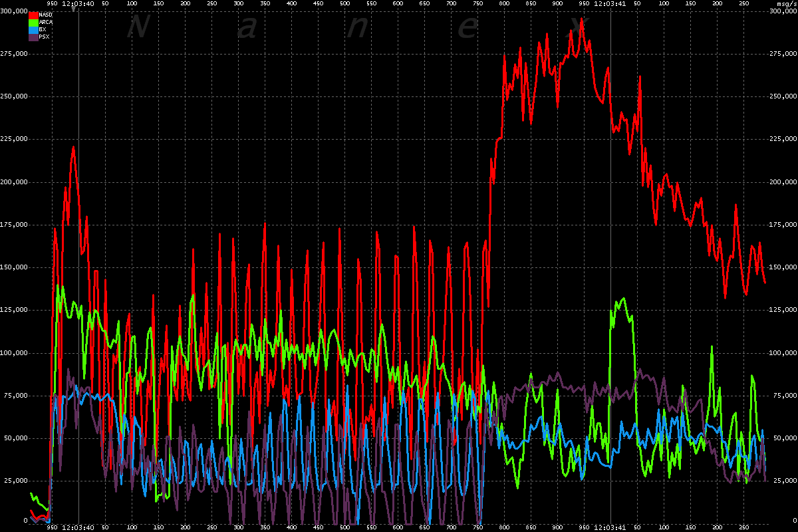Screen dimensions: 798x532
Task: Select the blue BX legend swatch
Action: coord(33,29)
